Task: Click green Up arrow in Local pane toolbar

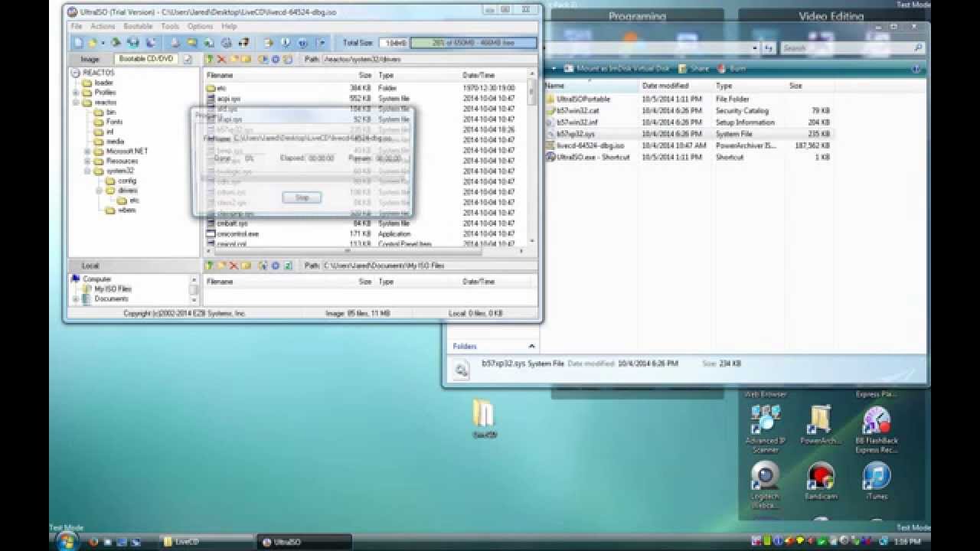Action: [209, 266]
